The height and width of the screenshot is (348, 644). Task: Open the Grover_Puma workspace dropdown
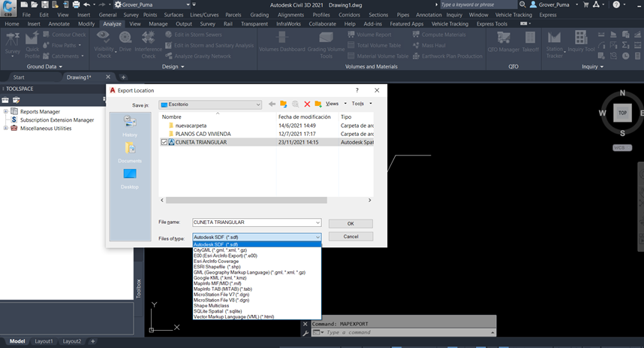tap(152, 5)
